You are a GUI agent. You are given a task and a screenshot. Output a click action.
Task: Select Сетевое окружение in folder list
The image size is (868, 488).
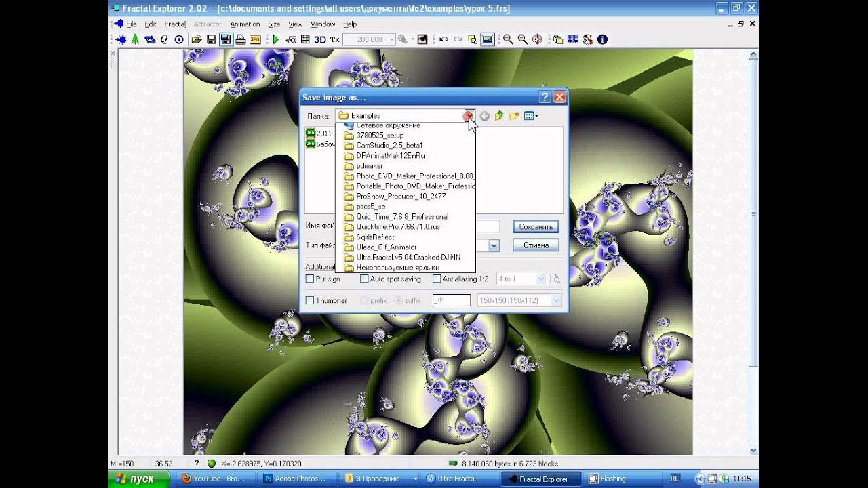[388, 125]
